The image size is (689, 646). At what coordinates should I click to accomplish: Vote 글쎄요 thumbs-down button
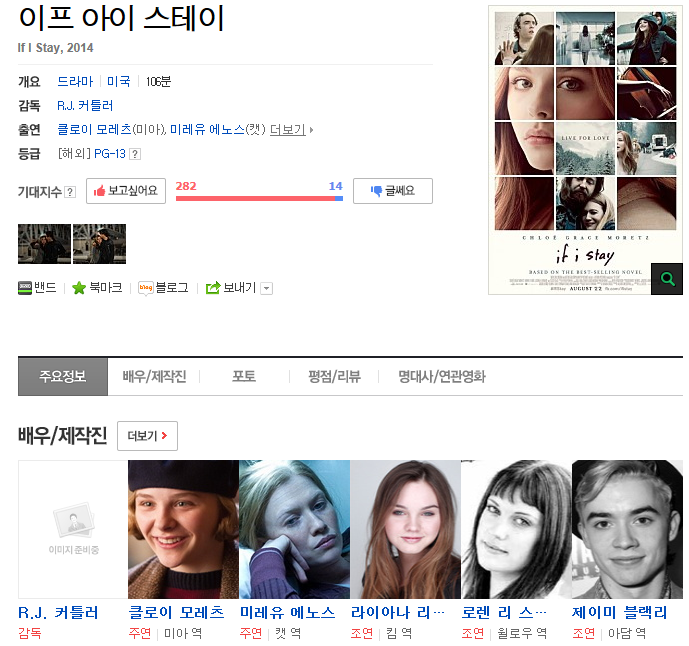[392, 191]
